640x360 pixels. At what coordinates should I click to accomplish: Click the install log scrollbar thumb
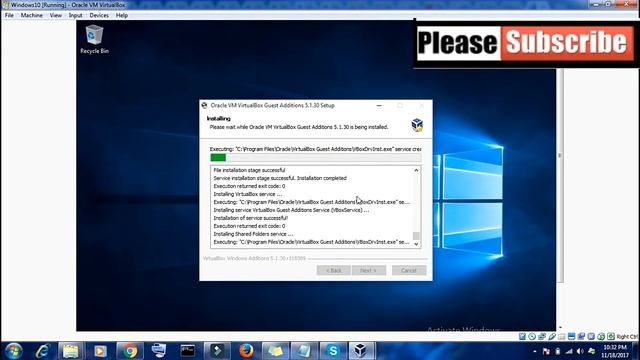pyautogui.click(x=416, y=236)
